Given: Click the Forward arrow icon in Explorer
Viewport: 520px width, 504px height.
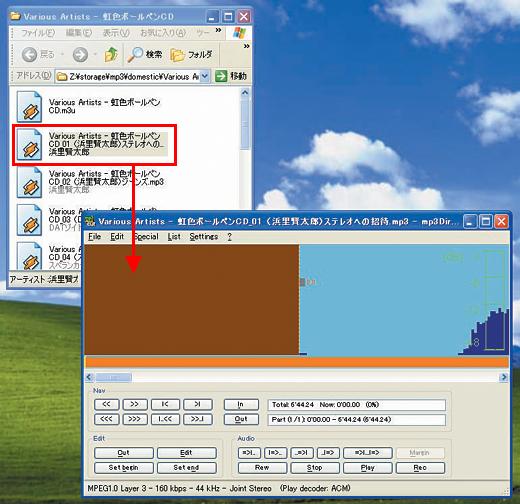Looking at the screenshot, I should click(x=80, y=54).
